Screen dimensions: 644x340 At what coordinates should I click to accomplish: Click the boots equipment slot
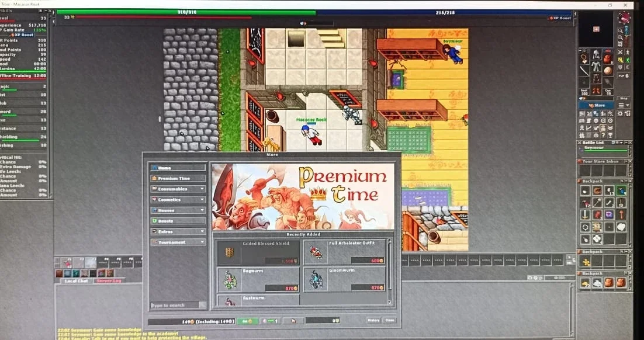[x=596, y=91]
